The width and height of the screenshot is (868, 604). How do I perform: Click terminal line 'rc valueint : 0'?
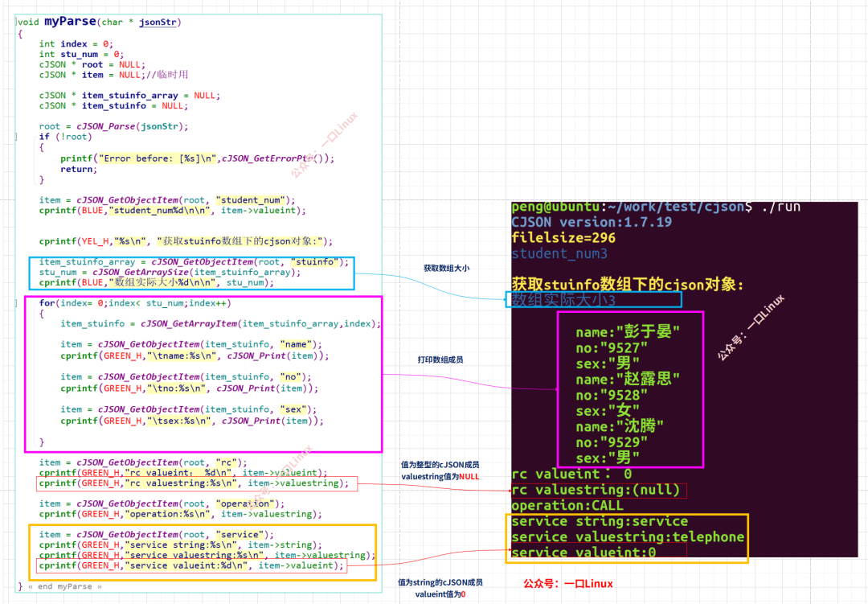[571, 474]
